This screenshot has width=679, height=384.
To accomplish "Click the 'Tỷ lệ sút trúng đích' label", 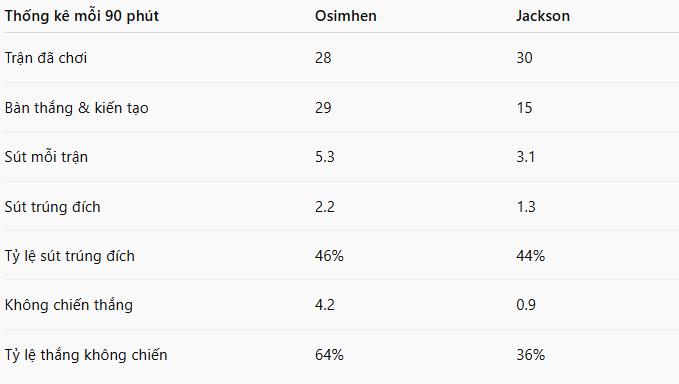I will 70,256.
